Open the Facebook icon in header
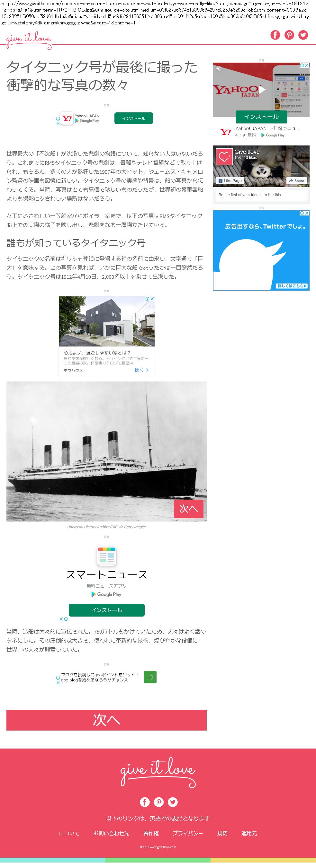This screenshot has width=316, height=868. (275, 35)
